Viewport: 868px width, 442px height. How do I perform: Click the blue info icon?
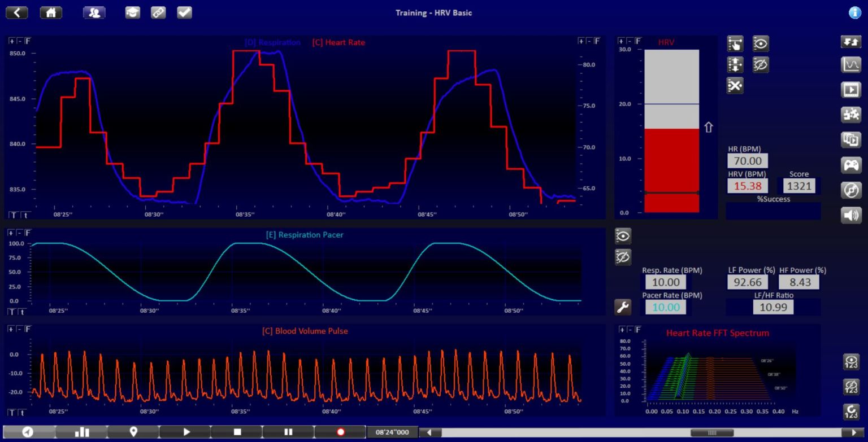click(855, 12)
